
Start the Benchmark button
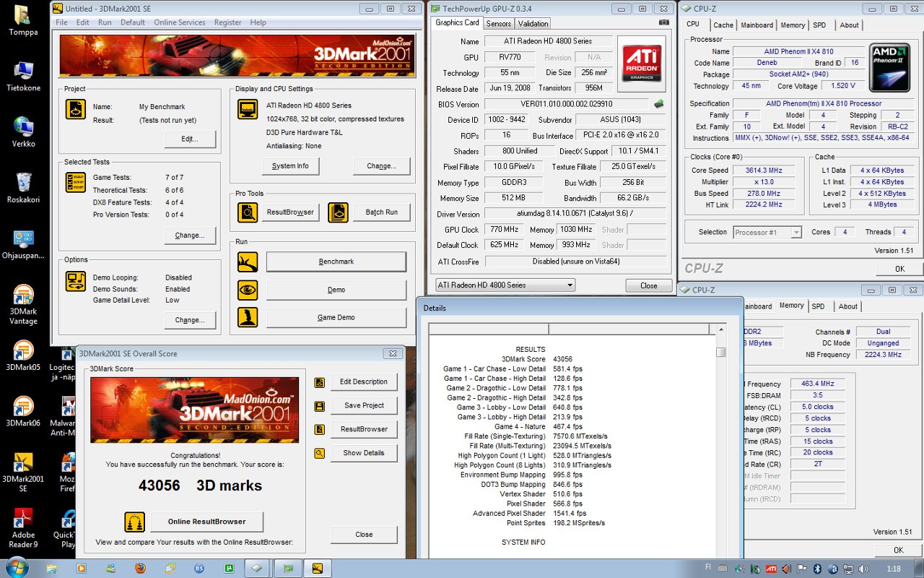click(x=336, y=262)
